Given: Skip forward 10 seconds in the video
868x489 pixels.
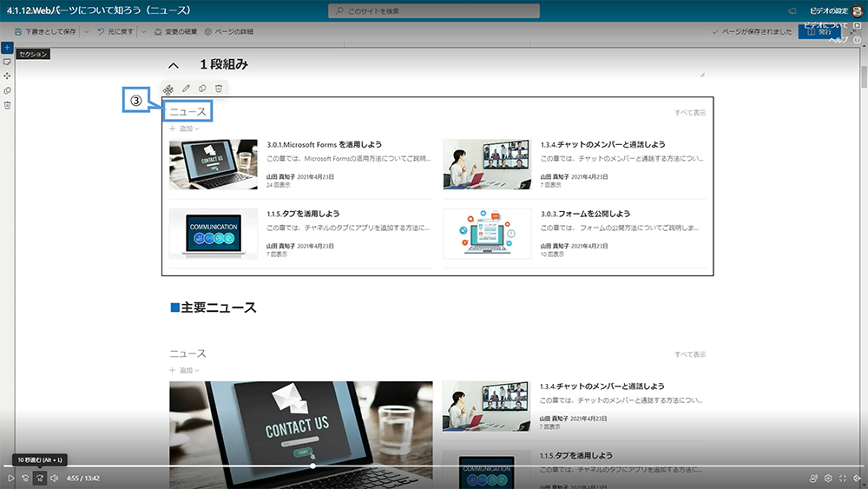Looking at the screenshot, I should 40,478.
